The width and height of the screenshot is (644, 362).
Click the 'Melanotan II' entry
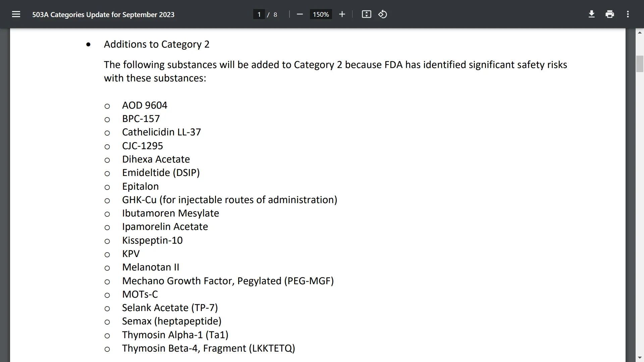pos(151,267)
